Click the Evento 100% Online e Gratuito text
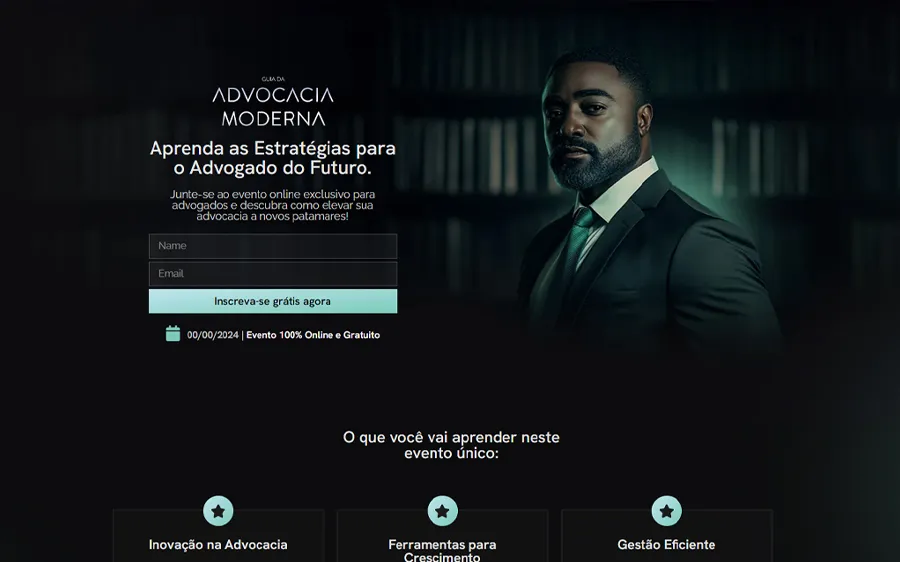This screenshot has width=900, height=562. (313, 335)
